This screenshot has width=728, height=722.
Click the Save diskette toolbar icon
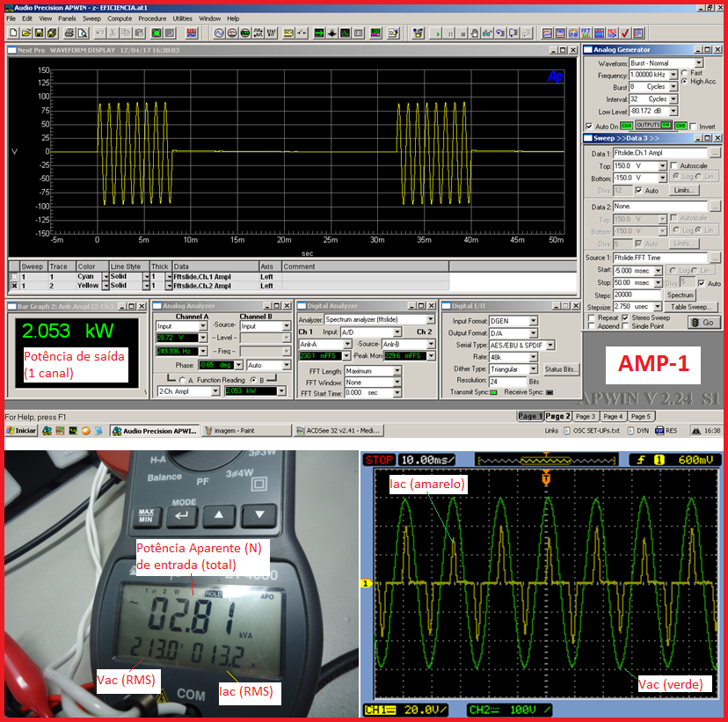(x=39, y=33)
